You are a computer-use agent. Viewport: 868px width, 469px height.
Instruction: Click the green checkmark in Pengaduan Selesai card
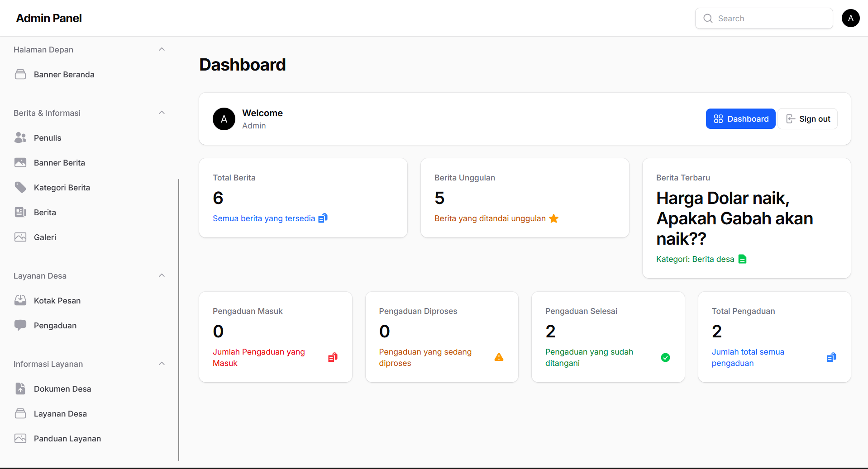pyautogui.click(x=665, y=358)
